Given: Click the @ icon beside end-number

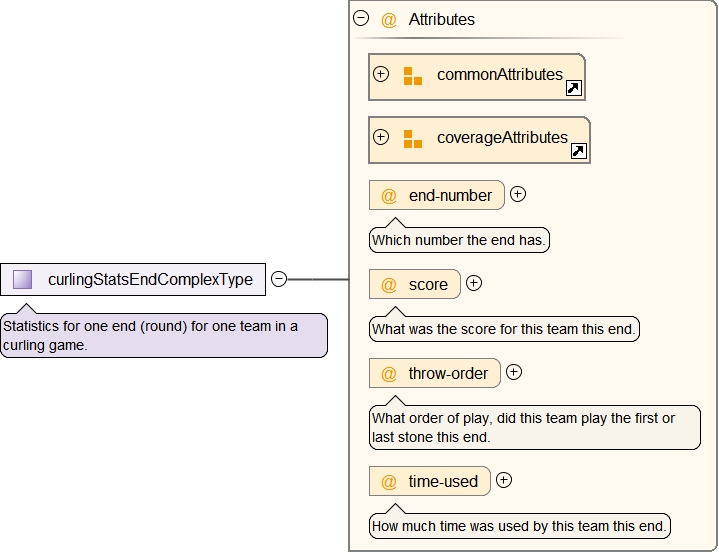Looking at the screenshot, I should (389, 196).
